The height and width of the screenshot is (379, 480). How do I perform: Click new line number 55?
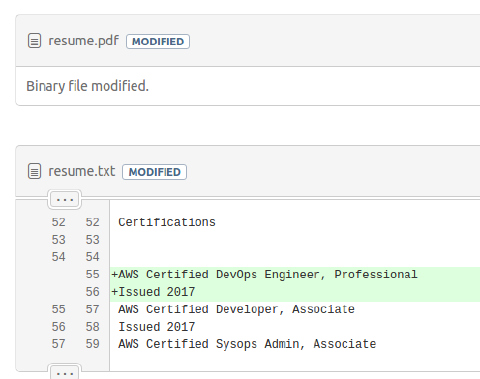pos(92,274)
